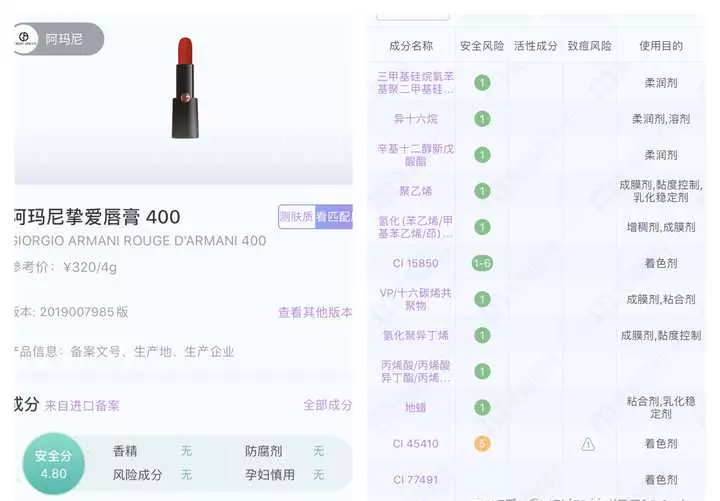Viewport: 720px width, 501px height.
Task: Open ingredient 异十六烷
Action: click(416, 119)
